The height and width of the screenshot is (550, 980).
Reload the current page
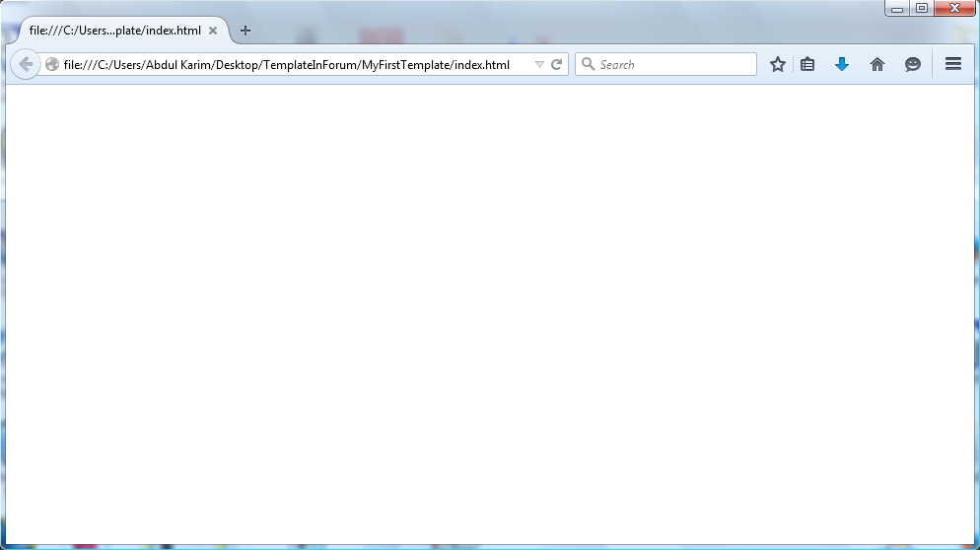(556, 65)
